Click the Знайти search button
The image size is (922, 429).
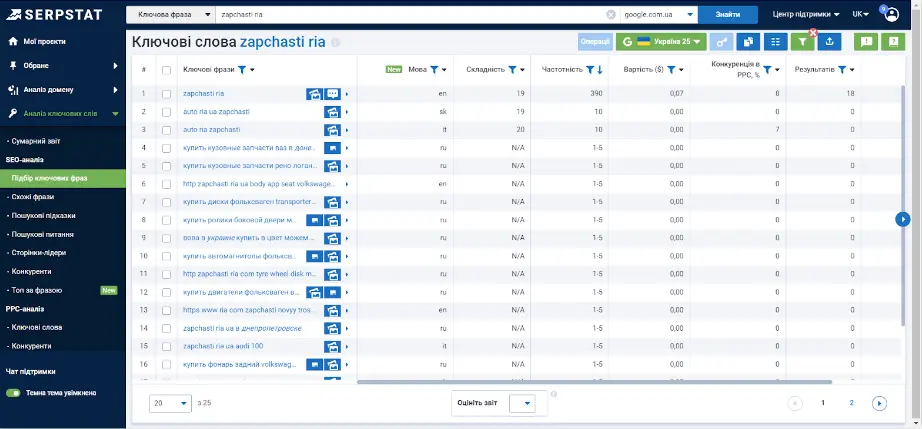coord(727,15)
